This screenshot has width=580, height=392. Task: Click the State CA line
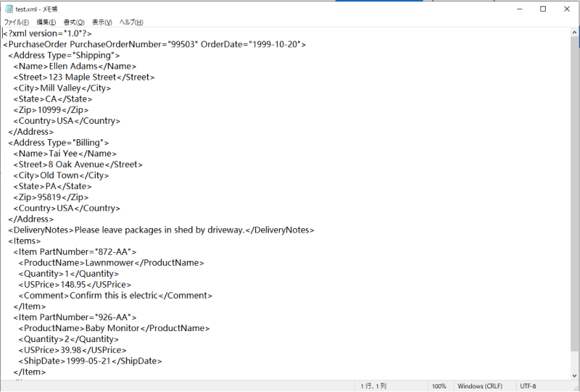click(53, 99)
